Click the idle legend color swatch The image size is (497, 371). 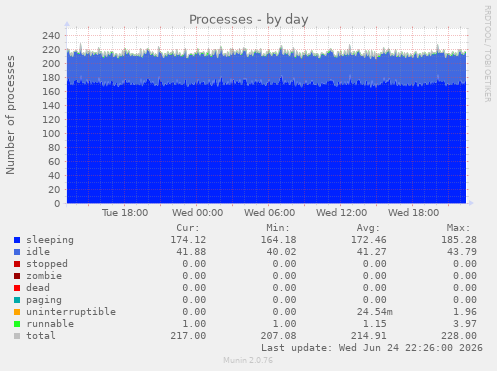coord(17,252)
